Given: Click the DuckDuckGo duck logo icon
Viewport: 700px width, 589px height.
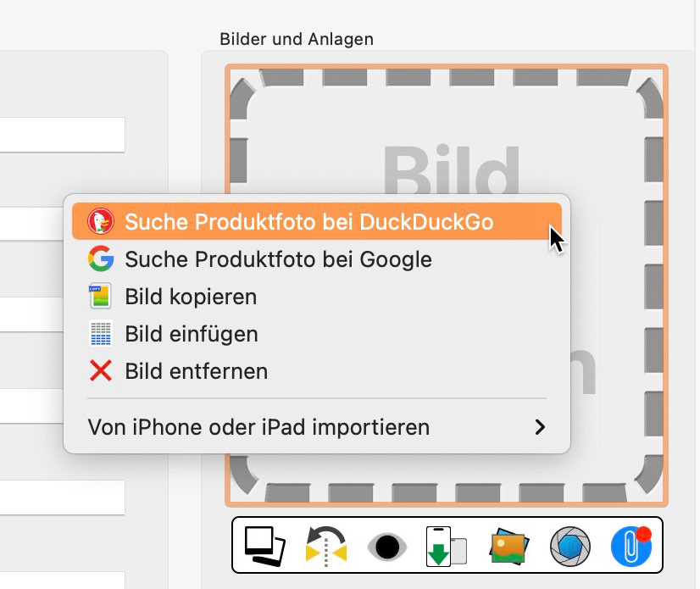Looking at the screenshot, I should coord(101,221).
